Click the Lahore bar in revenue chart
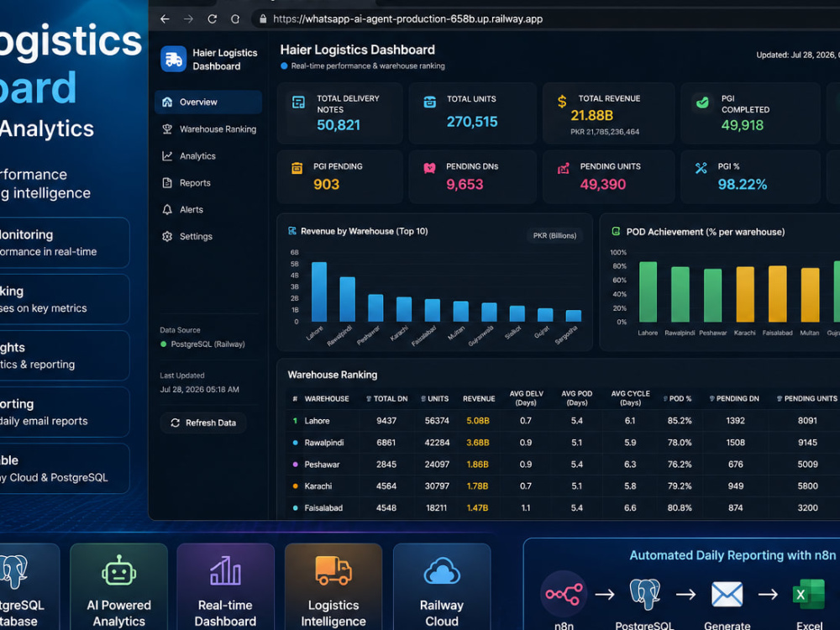The image size is (840, 630). [x=319, y=292]
